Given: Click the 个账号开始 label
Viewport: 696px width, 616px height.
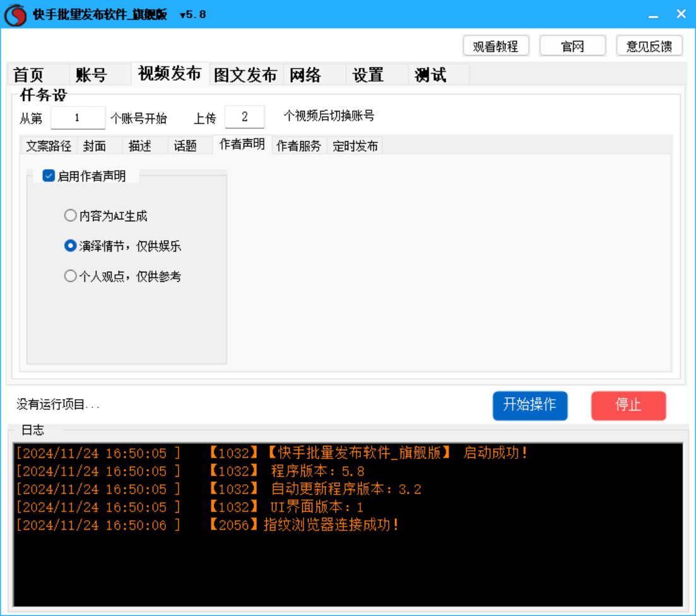Looking at the screenshot, I should coord(138,119).
